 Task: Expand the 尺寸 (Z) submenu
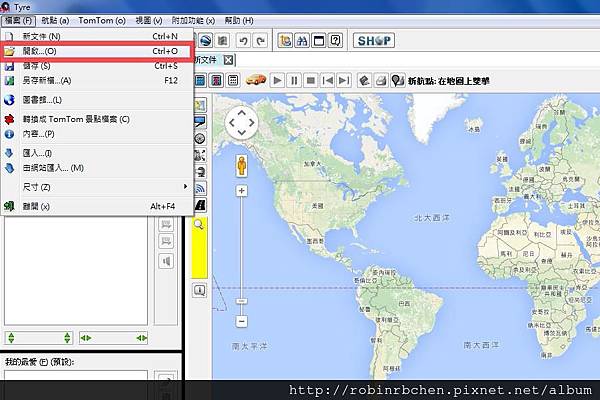(97, 187)
